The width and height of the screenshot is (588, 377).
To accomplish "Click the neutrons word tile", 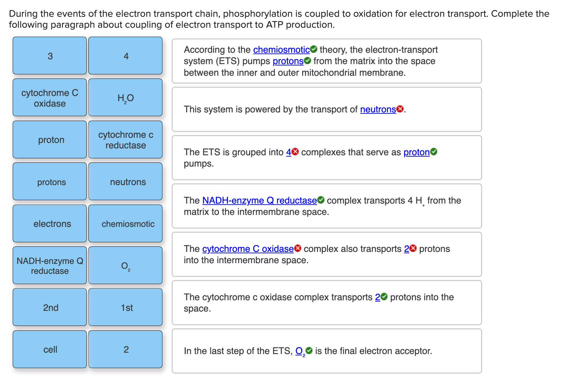I will 125,182.
